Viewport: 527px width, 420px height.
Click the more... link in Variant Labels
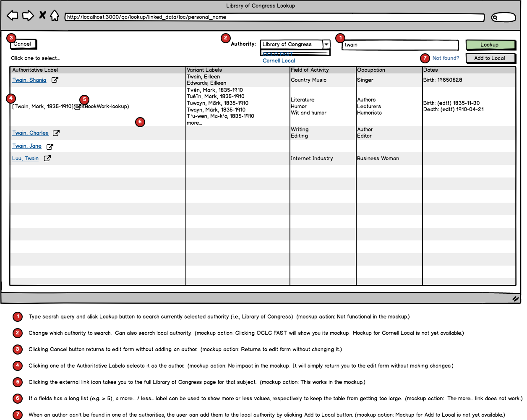click(194, 123)
